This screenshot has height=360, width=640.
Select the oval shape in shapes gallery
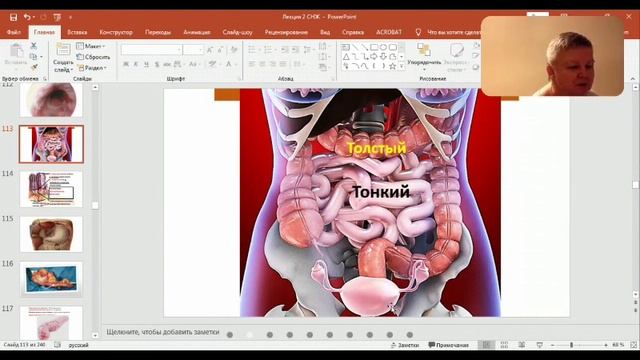[383, 47]
